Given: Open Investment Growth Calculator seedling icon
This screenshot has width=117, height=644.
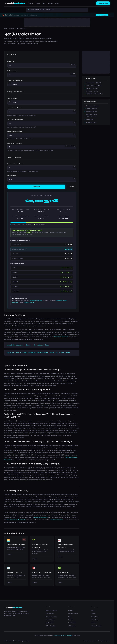Looking at the screenshot, I should [34, 540].
